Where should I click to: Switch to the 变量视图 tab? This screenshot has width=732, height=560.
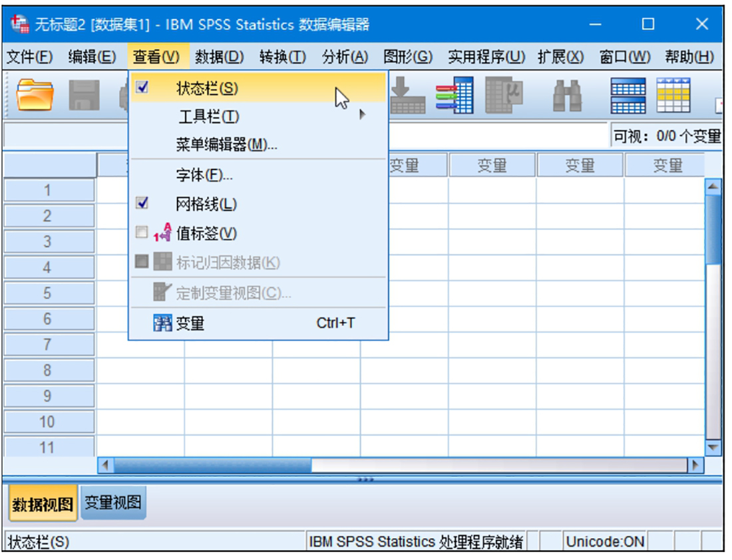click(x=113, y=503)
